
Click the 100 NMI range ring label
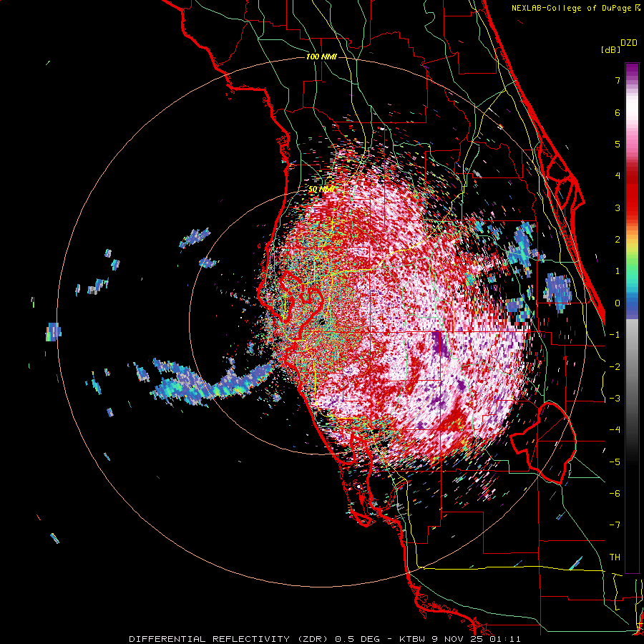click(x=321, y=57)
